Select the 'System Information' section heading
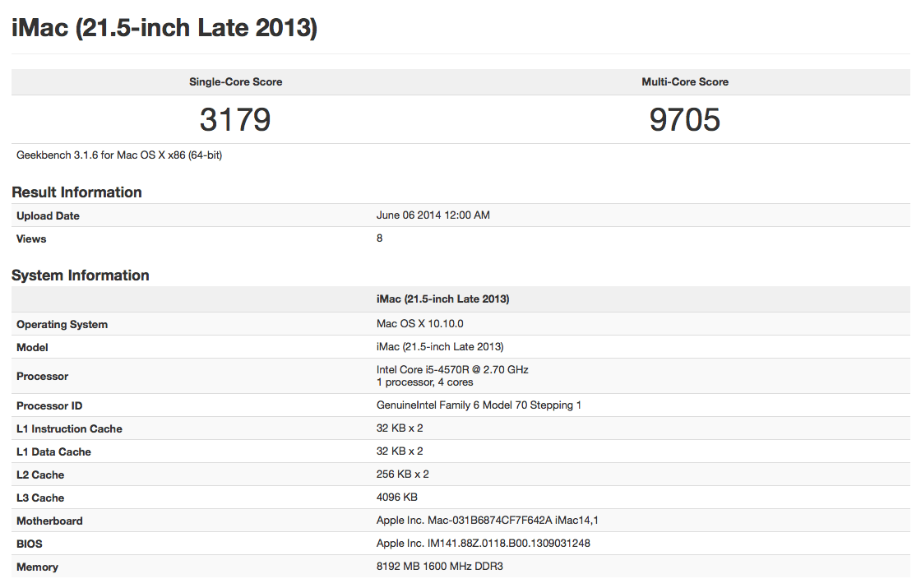Image resolution: width=921 pixels, height=588 pixels. (x=81, y=275)
